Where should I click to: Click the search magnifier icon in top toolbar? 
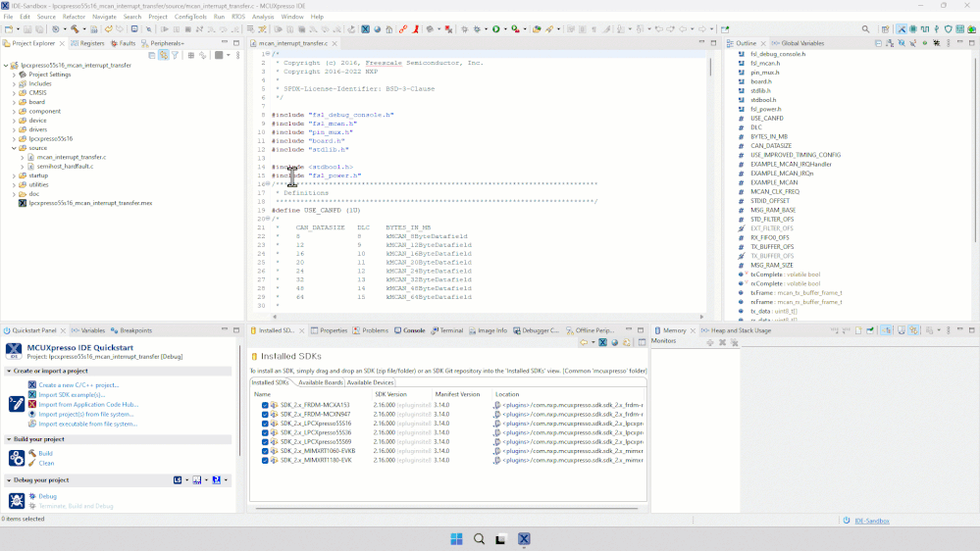[865, 28]
